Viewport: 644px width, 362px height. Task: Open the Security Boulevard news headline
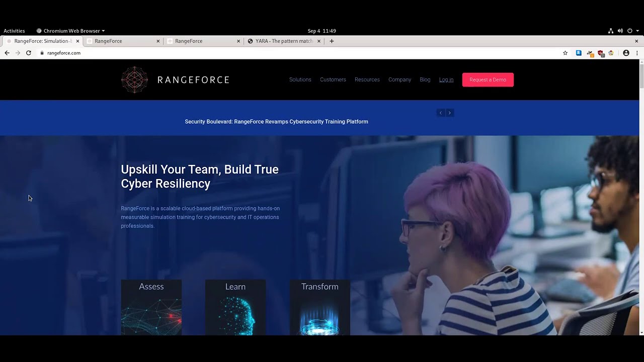[276, 122]
